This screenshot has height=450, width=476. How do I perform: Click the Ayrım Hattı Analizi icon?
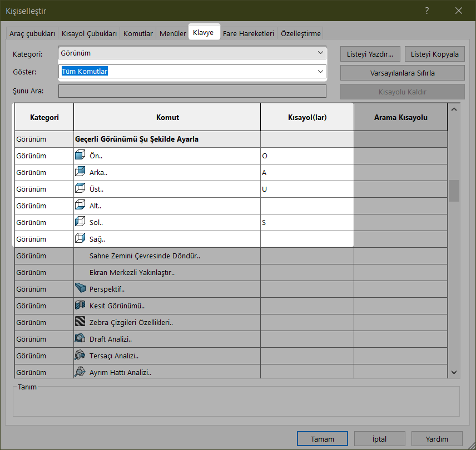80,372
